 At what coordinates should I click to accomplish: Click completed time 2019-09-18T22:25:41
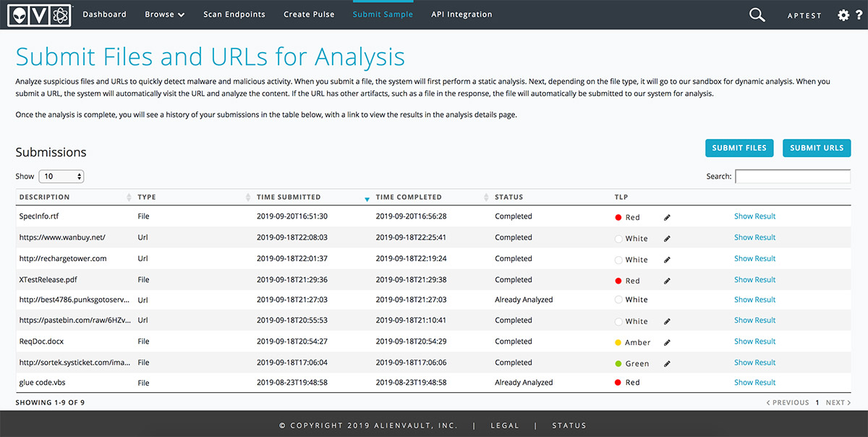[x=412, y=237]
